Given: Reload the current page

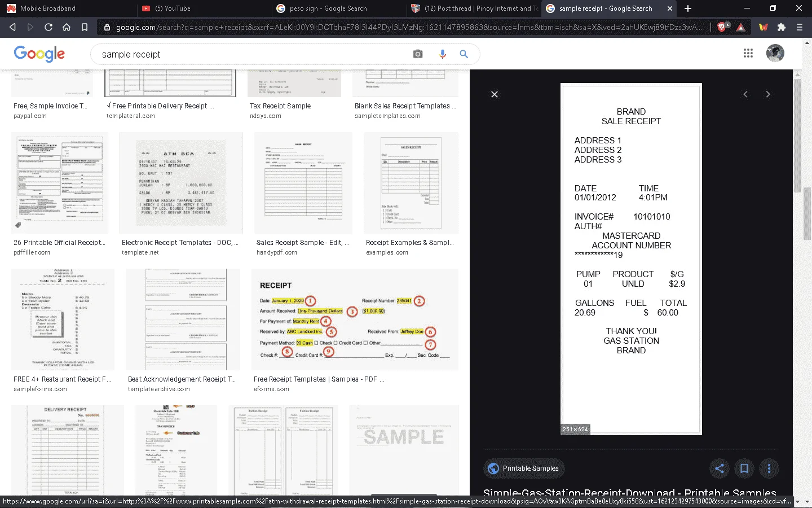Looking at the screenshot, I should pyautogui.click(x=48, y=27).
